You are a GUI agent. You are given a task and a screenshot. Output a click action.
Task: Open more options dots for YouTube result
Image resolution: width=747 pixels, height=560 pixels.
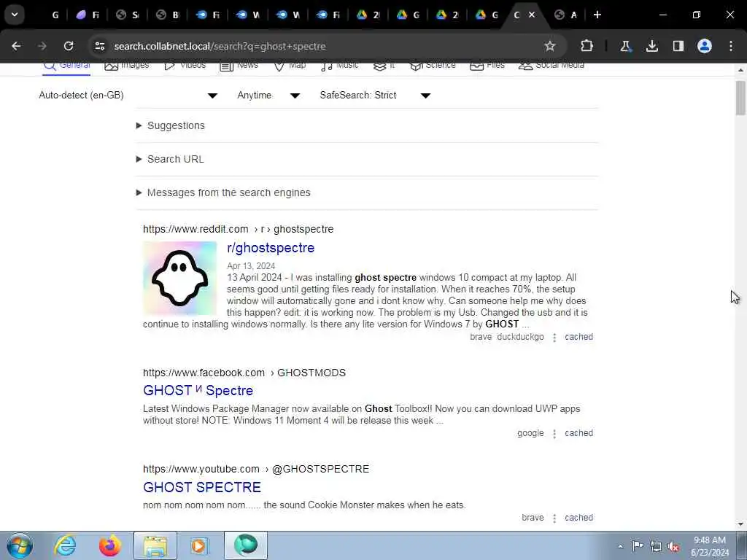[x=554, y=518]
